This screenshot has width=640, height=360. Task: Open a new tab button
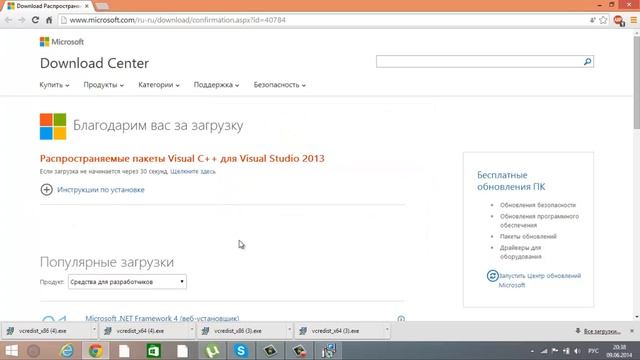(102, 6)
